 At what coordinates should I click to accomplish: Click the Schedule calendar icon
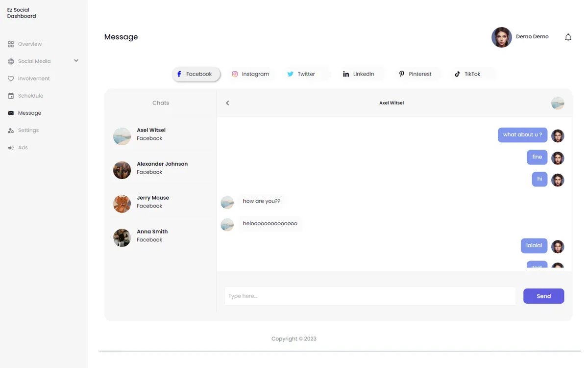[x=11, y=96]
